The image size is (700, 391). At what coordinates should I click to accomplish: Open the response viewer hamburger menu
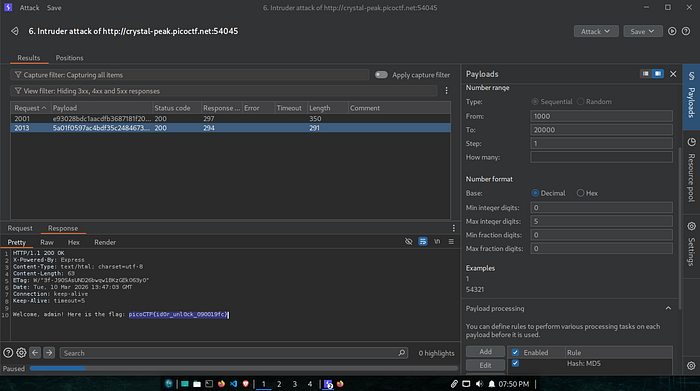451,241
